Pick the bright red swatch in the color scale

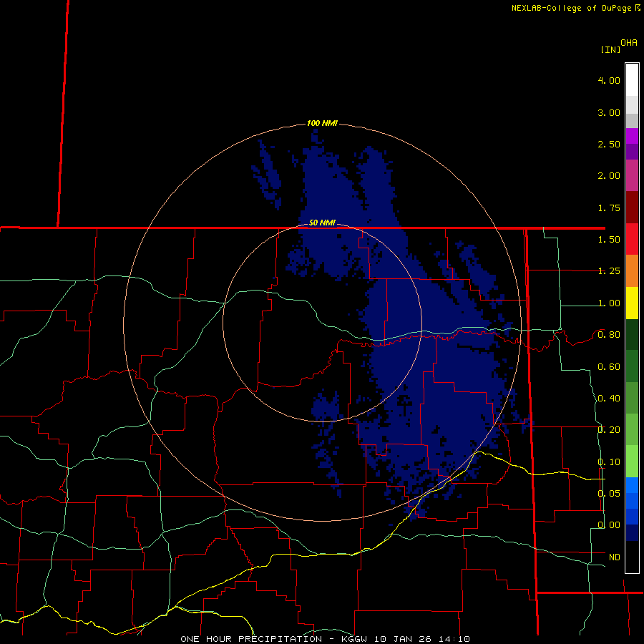(632, 240)
